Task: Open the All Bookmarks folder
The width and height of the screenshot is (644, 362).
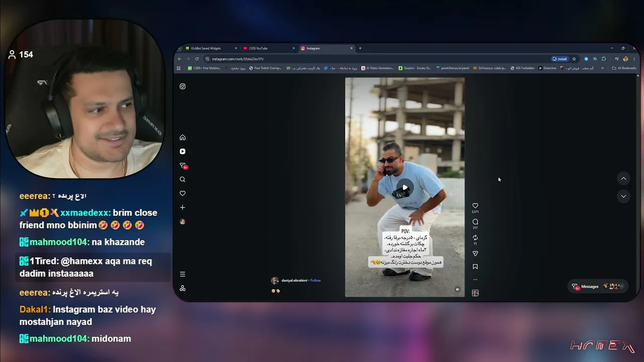Action: (624, 68)
